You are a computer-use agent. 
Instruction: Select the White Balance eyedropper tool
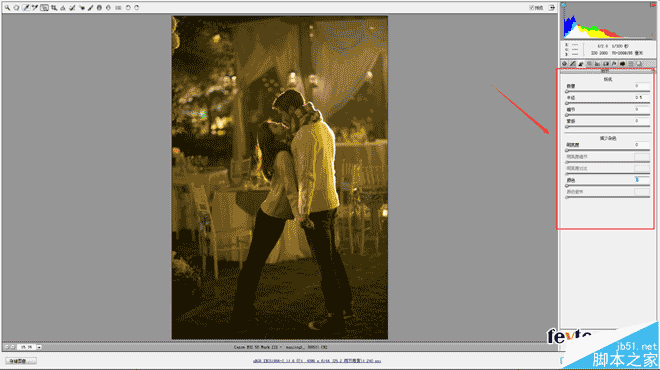pos(26,8)
